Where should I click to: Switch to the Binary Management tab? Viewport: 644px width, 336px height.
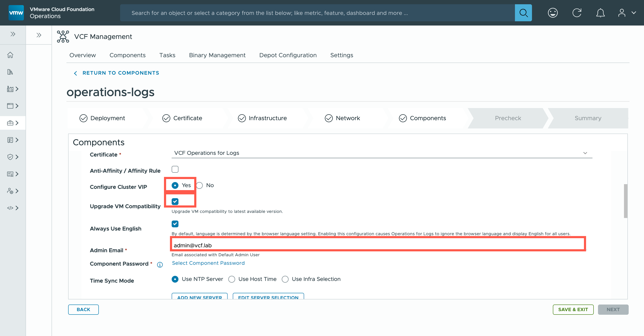point(217,55)
